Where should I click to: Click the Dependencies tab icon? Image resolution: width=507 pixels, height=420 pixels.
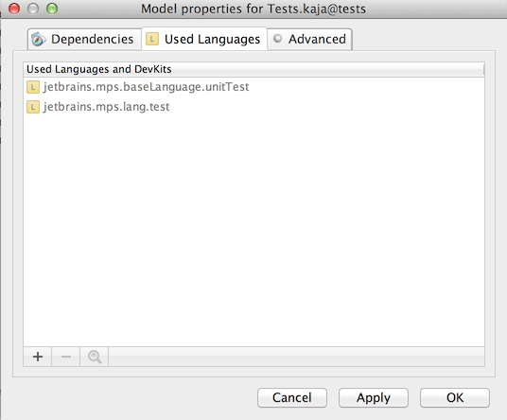tap(39, 40)
